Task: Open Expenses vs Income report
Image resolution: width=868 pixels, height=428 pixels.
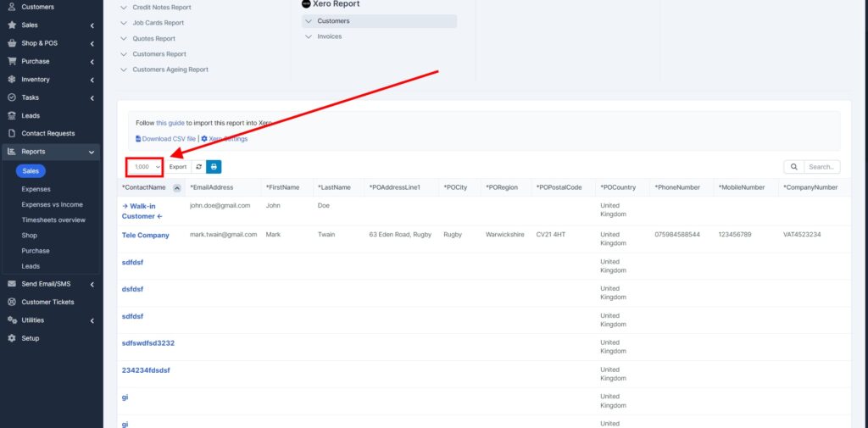Action: [52, 204]
